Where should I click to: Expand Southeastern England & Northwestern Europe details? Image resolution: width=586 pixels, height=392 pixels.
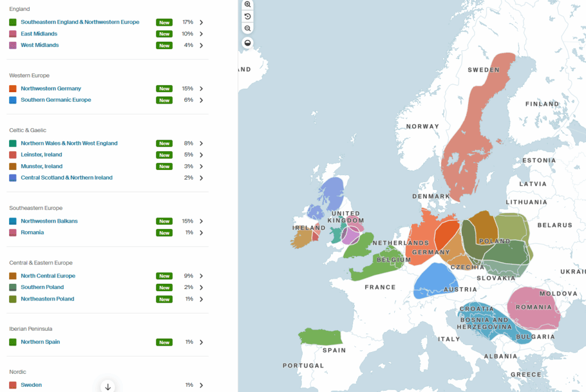(x=201, y=22)
